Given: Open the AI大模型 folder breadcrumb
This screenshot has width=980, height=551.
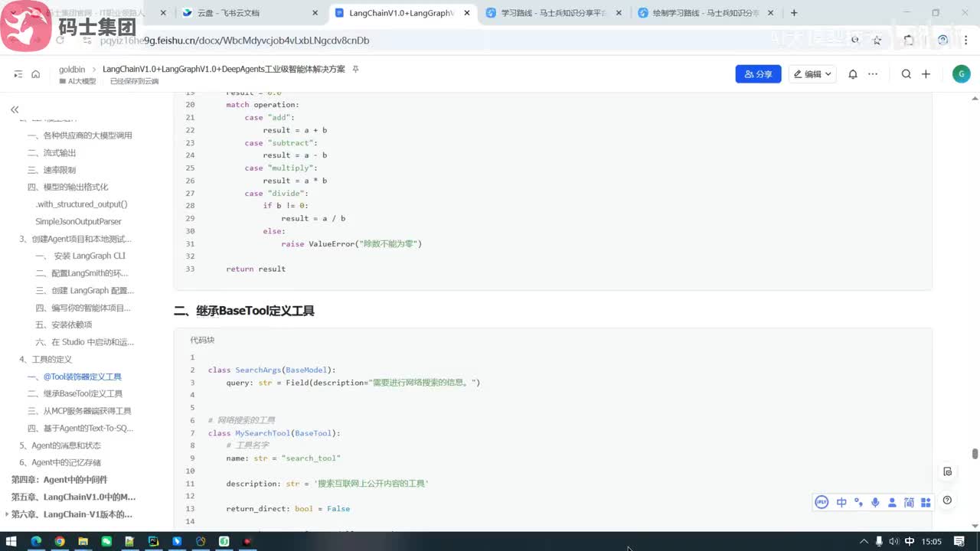Looking at the screenshot, I should 77,81.
